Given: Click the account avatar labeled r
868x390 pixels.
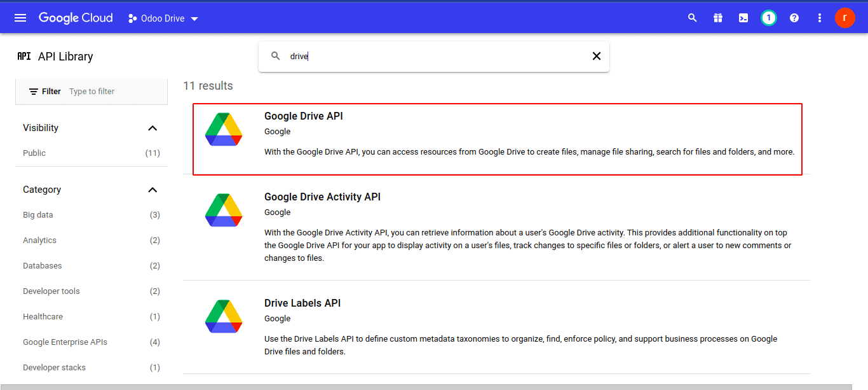Looking at the screenshot, I should 844,17.
